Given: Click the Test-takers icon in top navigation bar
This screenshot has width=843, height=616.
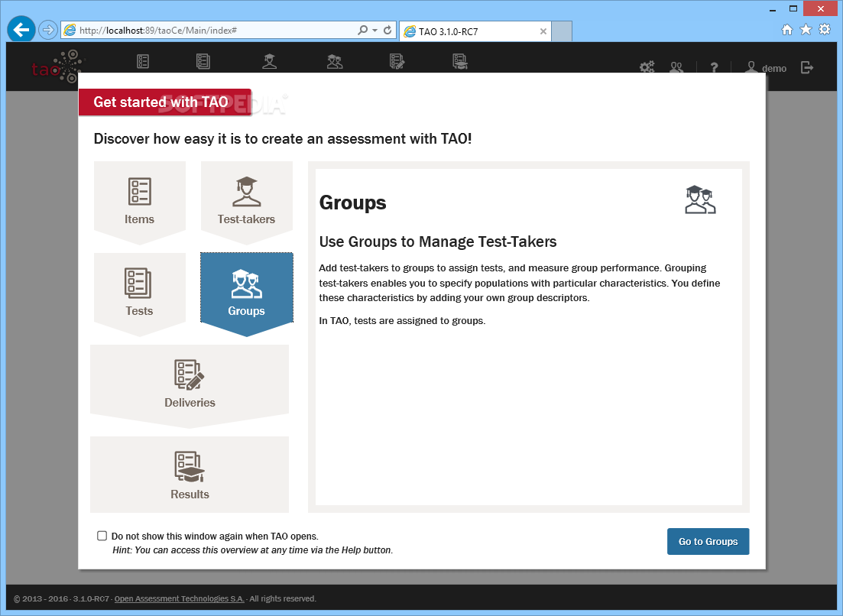Looking at the screenshot, I should pos(269,61).
